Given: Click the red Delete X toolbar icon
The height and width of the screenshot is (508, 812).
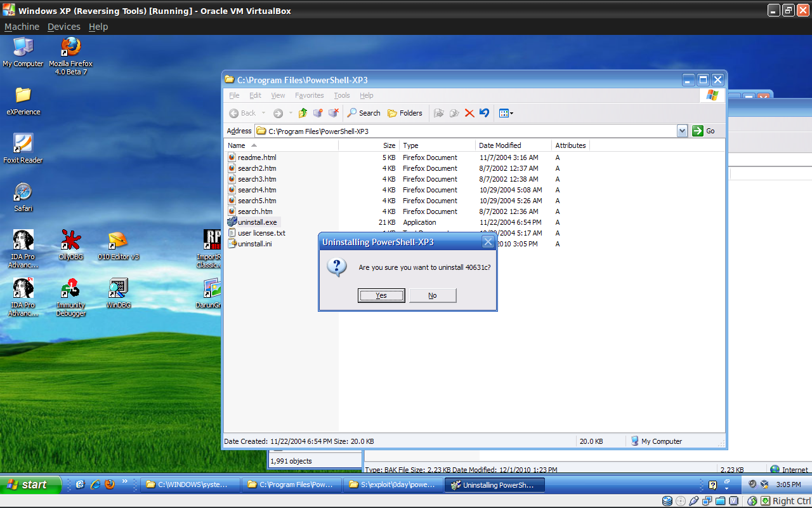Looking at the screenshot, I should (x=469, y=113).
